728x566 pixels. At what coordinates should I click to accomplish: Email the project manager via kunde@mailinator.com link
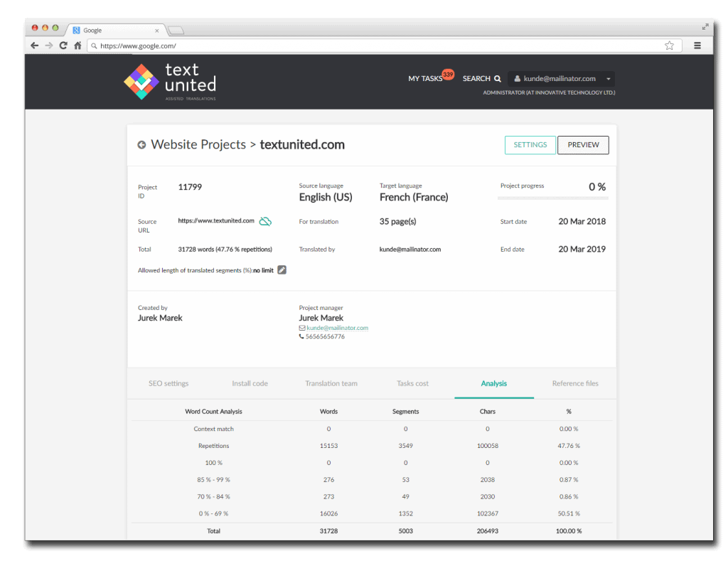(338, 328)
